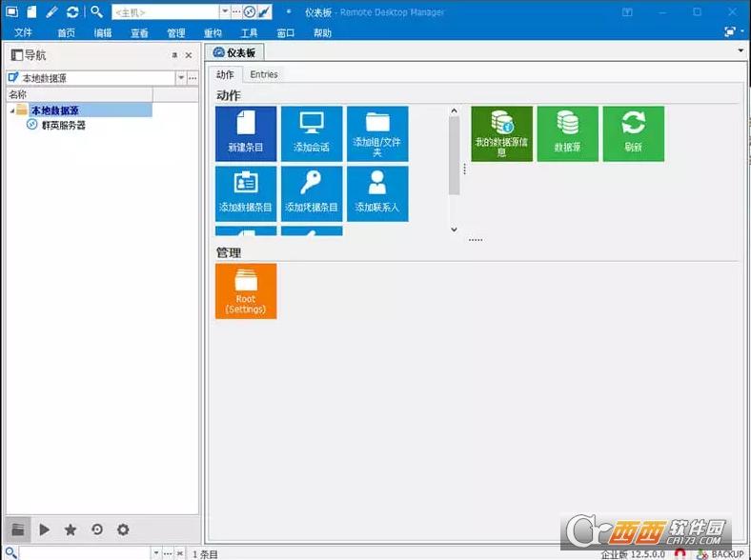Click the green 刷新 (Refresh) tile

tap(634, 133)
